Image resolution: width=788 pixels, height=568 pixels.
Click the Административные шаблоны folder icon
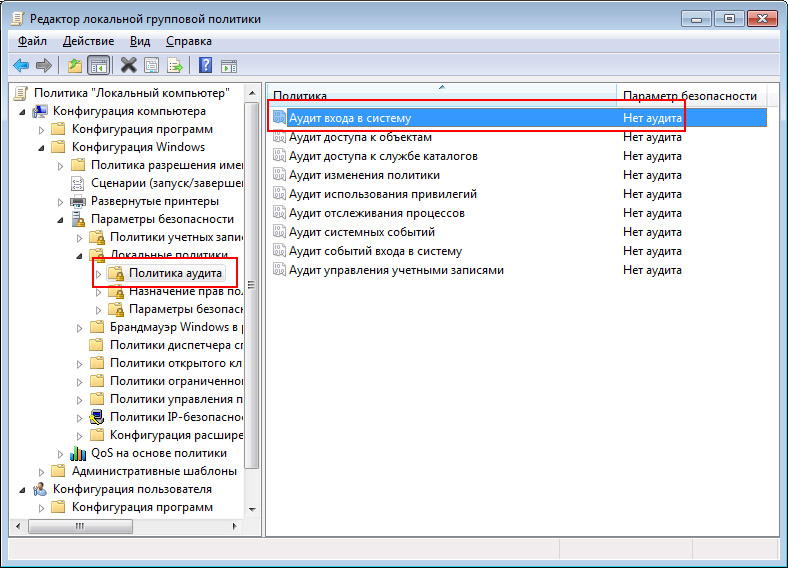(x=58, y=471)
